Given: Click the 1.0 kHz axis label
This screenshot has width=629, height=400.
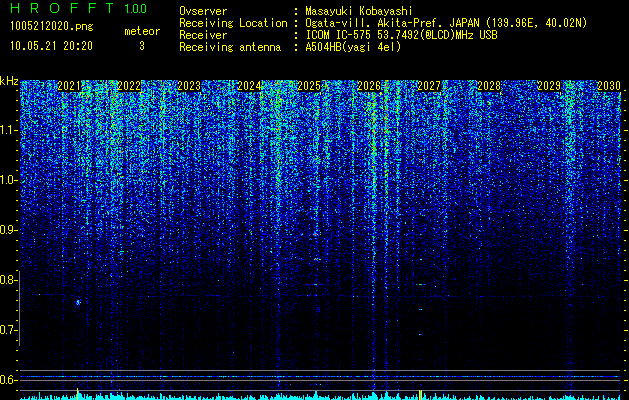Looking at the screenshot, I should 8,180.
